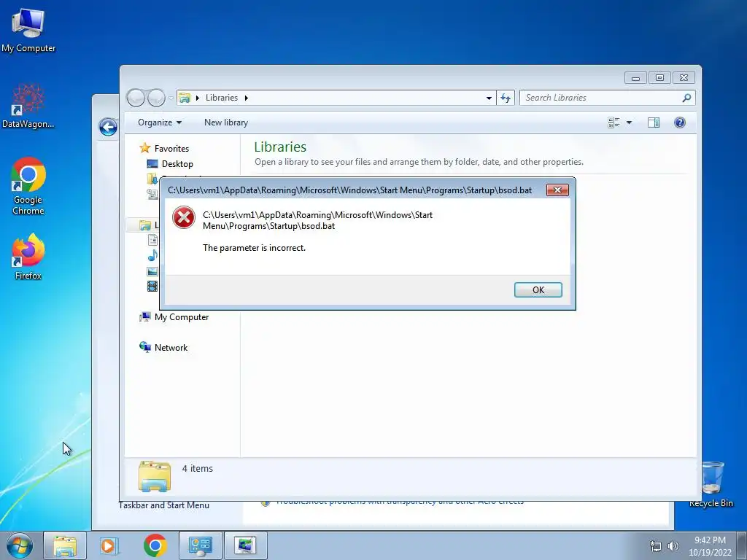The image size is (747, 560).
Task: Click the Videos library film icon
Action: [152, 286]
